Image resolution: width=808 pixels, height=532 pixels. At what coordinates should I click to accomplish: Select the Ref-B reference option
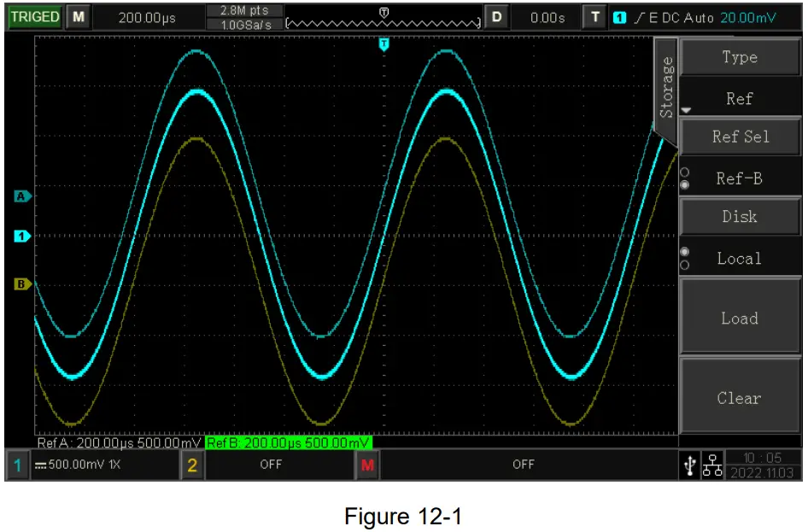point(741,176)
